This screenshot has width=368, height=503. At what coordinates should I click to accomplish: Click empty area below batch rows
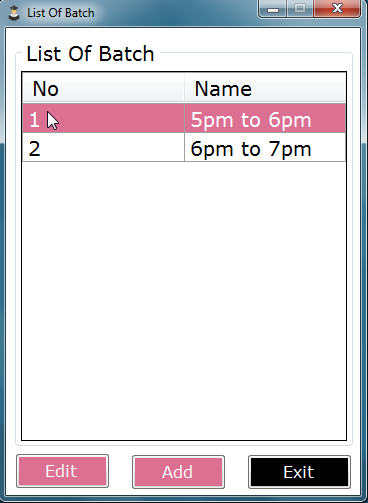184,300
